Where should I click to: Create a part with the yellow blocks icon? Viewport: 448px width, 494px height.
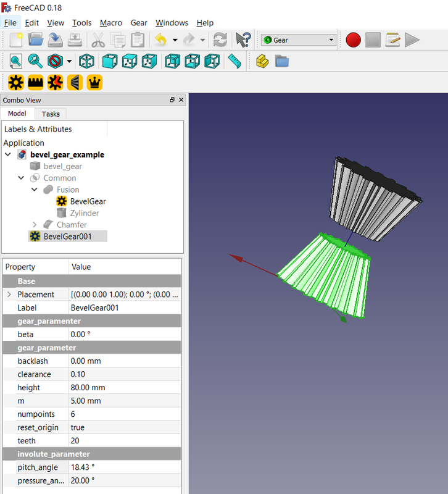point(262,61)
